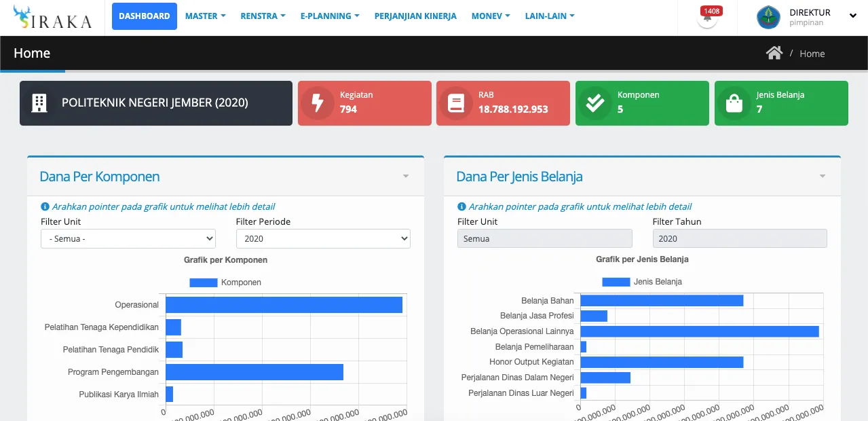
Task: Click info icon in Dana Per Komponen panel
Action: (45, 206)
